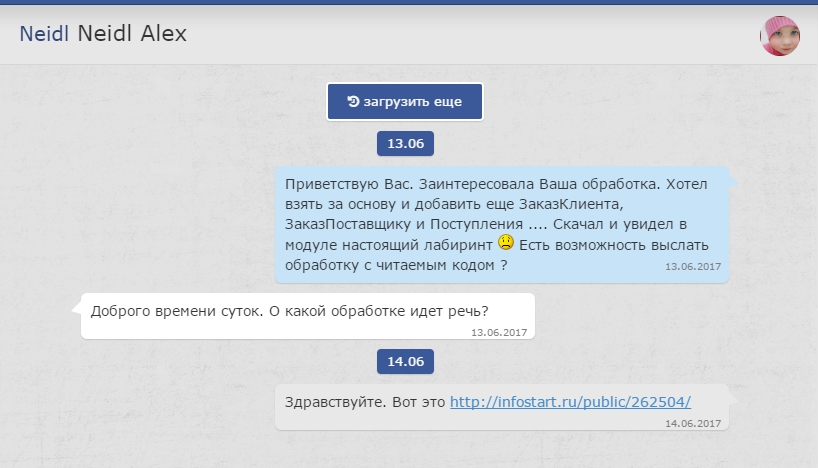Click the reply Доброго времени суток message
The width and height of the screenshot is (818, 468).
tap(308, 316)
